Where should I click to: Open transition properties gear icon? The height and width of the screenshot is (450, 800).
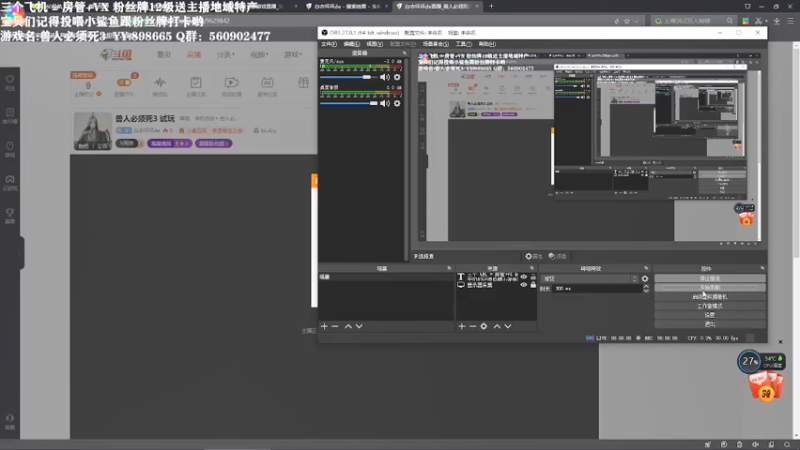[x=645, y=279]
